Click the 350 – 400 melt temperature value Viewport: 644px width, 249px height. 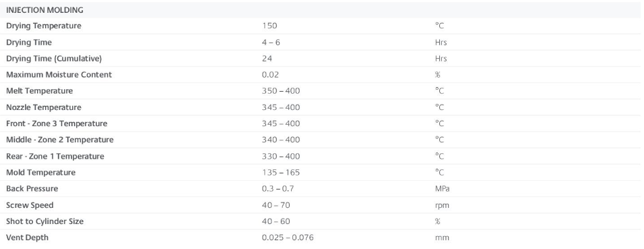[x=281, y=91]
